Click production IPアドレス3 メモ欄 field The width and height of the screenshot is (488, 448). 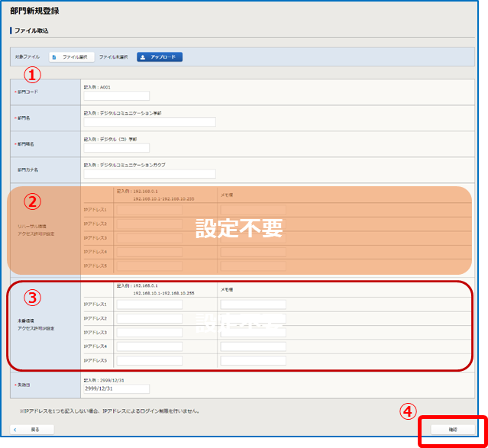coord(253,333)
